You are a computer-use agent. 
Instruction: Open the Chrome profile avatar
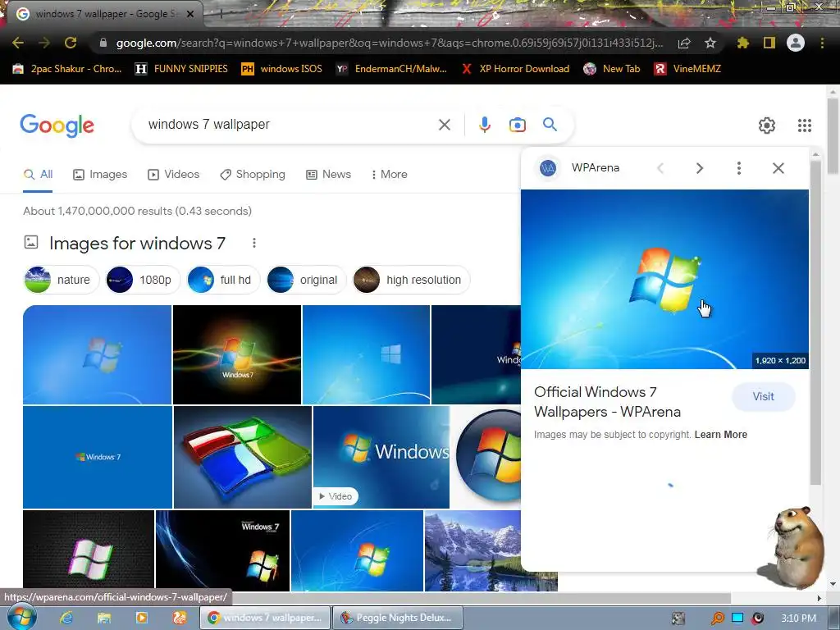coord(796,43)
